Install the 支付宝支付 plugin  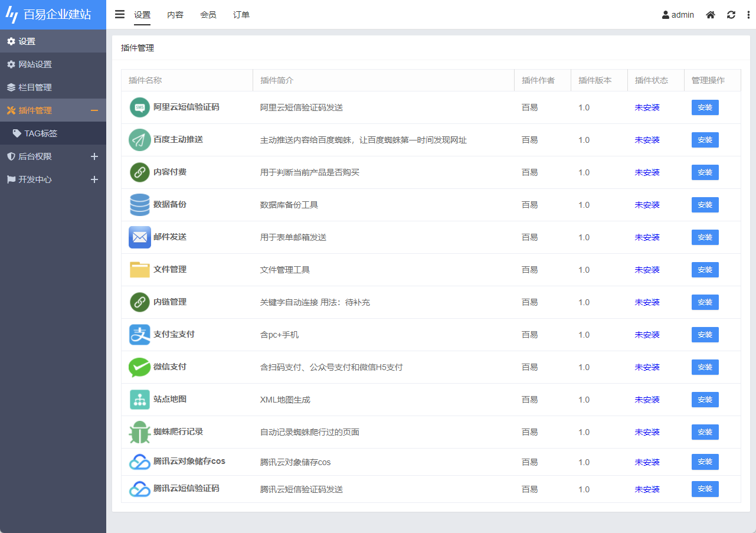tap(705, 335)
